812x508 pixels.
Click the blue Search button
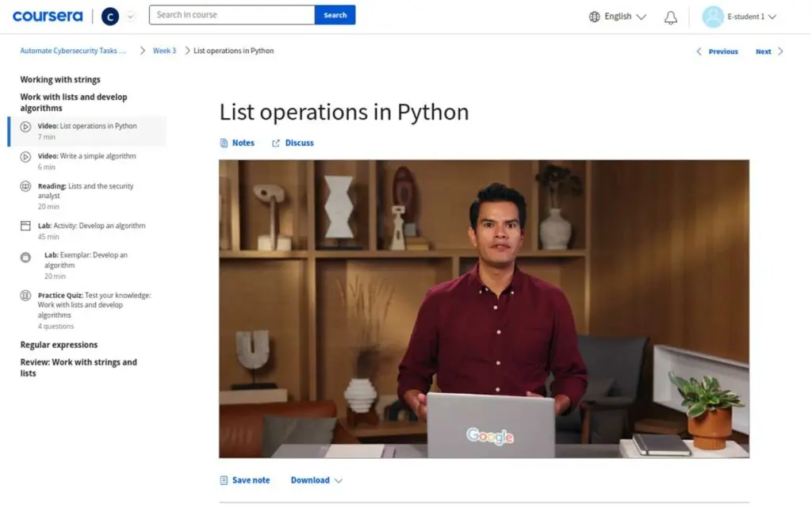pos(335,15)
